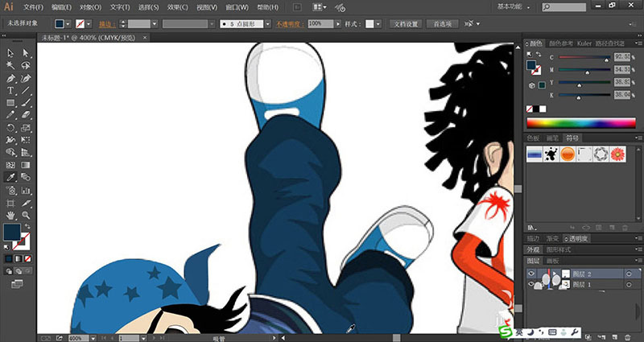Click the 不透明度 opacity link

point(290,24)
